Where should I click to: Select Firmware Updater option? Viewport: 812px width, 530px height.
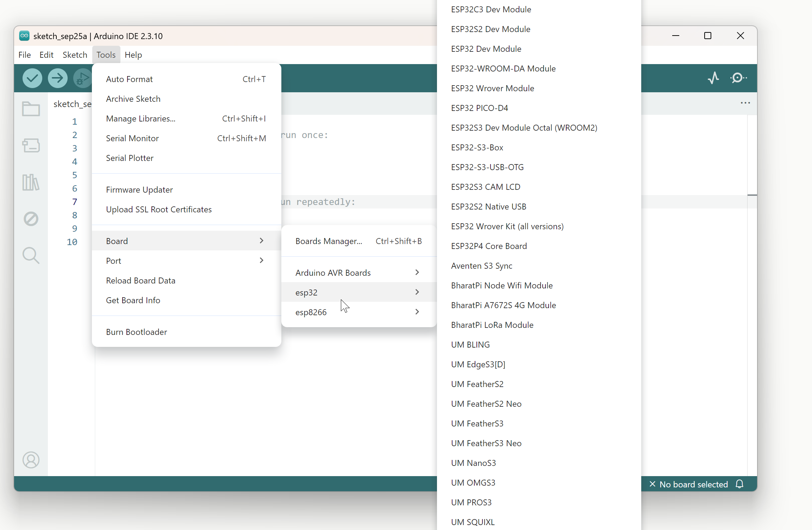click(187, 189)
